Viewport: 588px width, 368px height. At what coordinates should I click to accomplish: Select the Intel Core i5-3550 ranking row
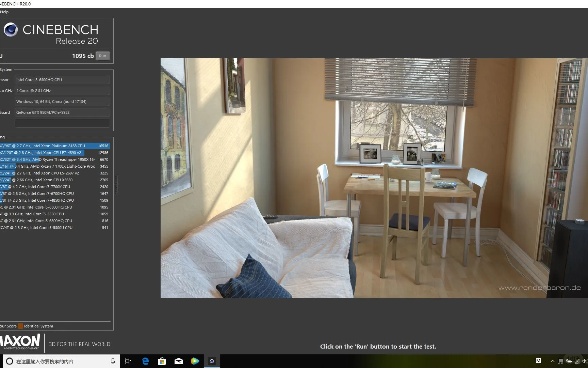(x=55, y=214)
